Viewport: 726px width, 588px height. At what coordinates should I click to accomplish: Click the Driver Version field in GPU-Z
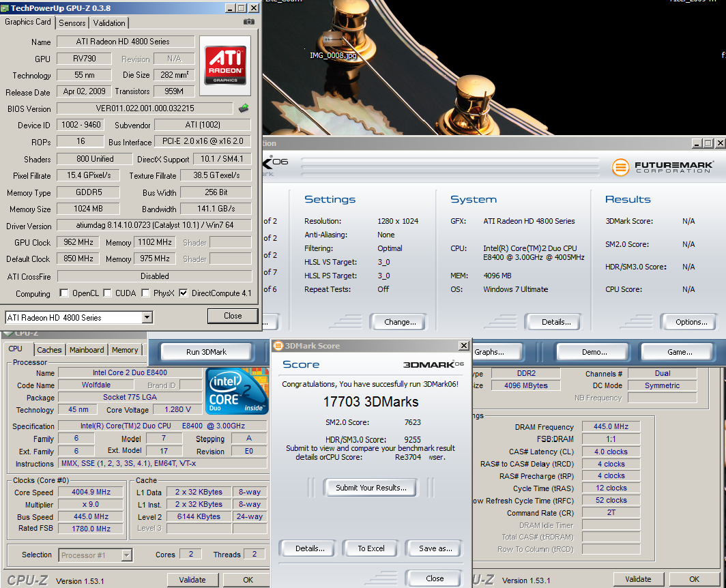[x=154, y=226]
